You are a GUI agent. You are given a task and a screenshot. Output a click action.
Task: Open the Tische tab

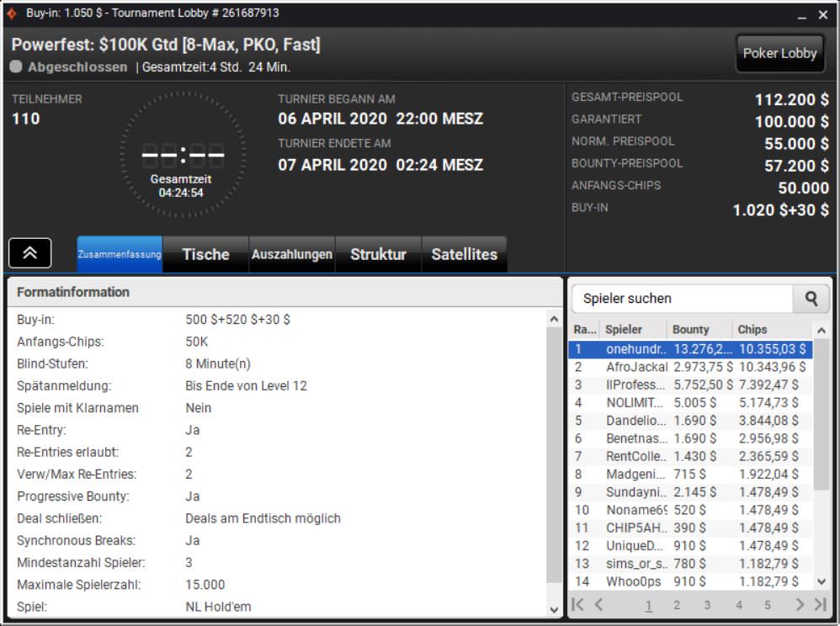tap(205, 254)
